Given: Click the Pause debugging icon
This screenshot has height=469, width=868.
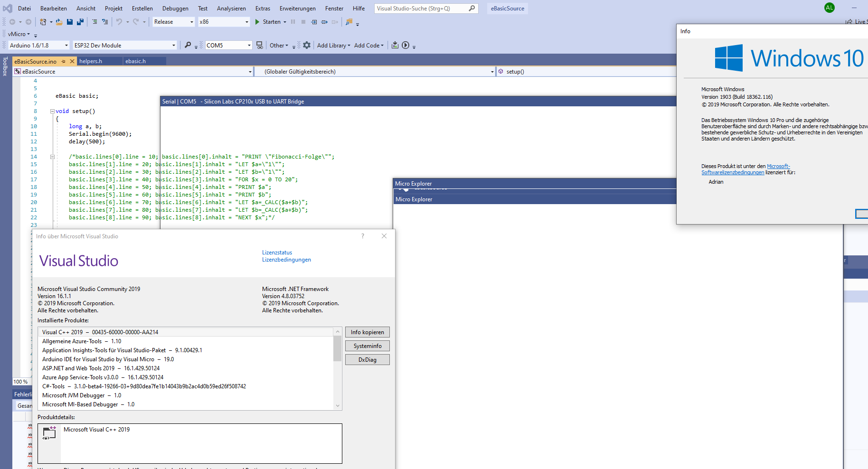Looking at the screenshot, I should (293, 22).
